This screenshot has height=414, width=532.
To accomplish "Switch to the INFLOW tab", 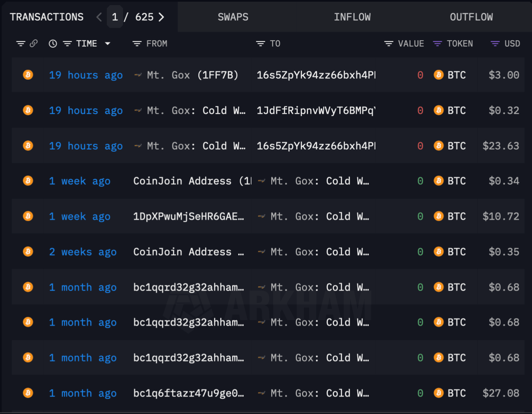I will click(352, 17).
